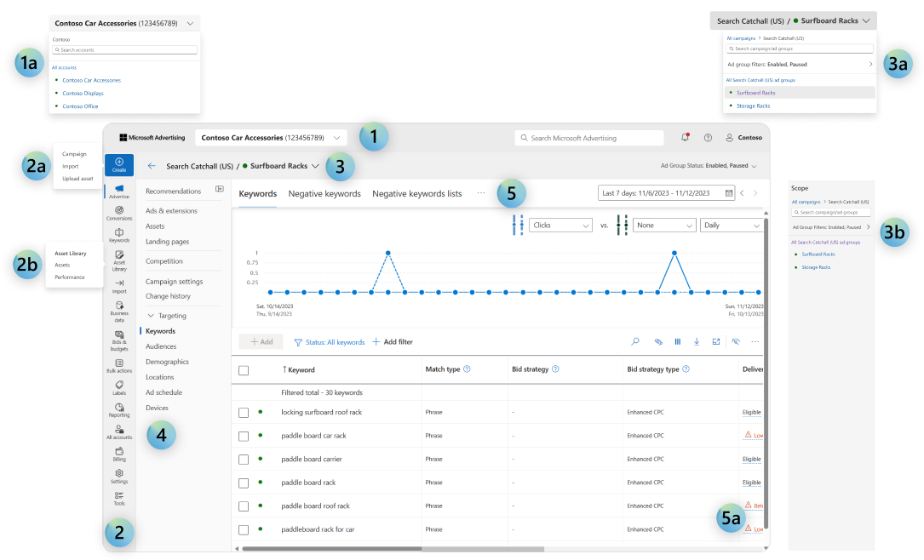Image resolution: width=924 pixels, height=560 pixels.
Task: Open Reporting in the sidebar
Action: (x=119, y=410)
